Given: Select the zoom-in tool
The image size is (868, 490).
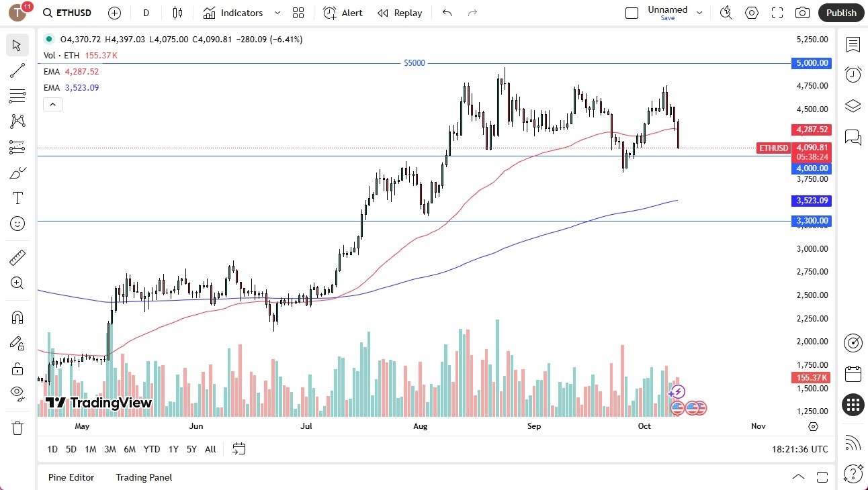Looking at the screenshot, I should click(x=17, y=283).
